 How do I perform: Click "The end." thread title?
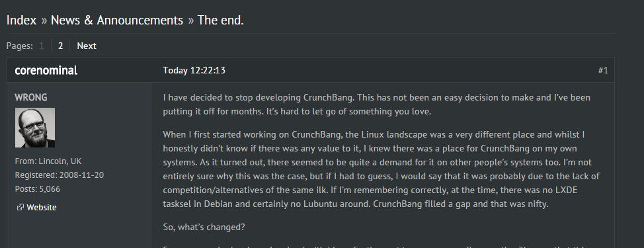pyautogui.click(x=221, y=20)
